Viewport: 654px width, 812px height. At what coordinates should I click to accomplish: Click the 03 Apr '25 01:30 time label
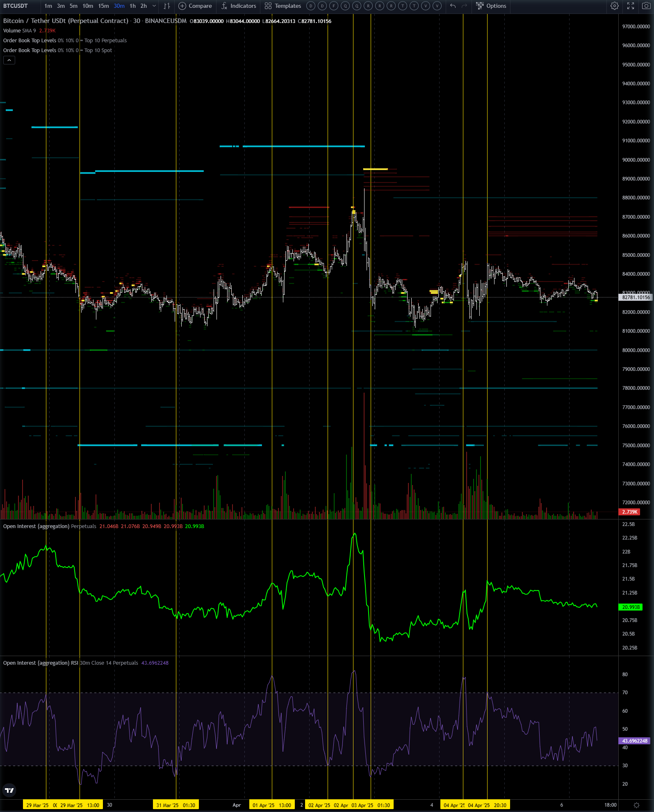(371, 805)
